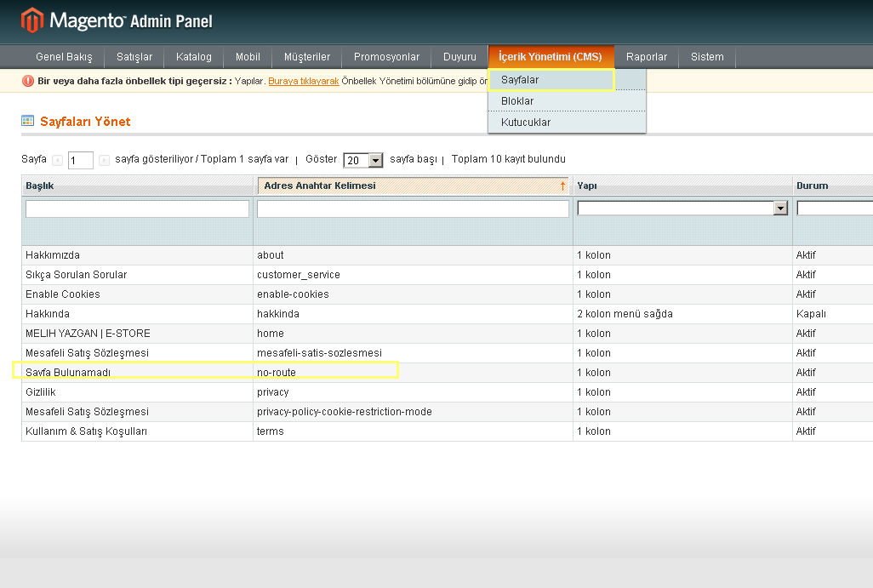873x588 pixels.
Task: Click the 2 kolon menü sağda cell
Action: 682,313
